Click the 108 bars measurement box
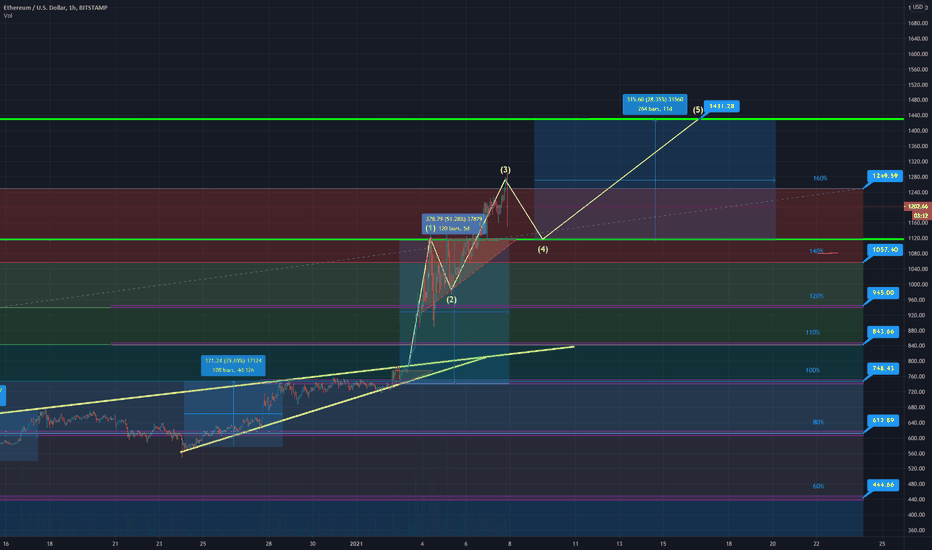The image size is (932, 550). pos(233,365)
